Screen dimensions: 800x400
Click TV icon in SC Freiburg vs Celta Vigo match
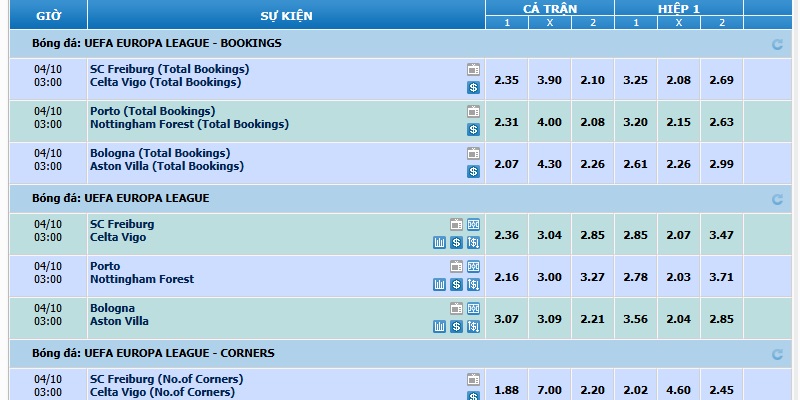coord(456,224)
